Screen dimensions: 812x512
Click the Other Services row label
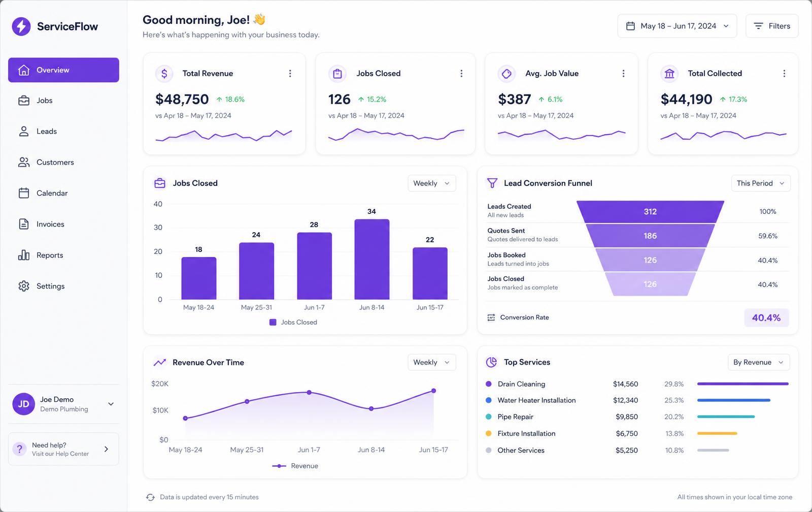521,451
